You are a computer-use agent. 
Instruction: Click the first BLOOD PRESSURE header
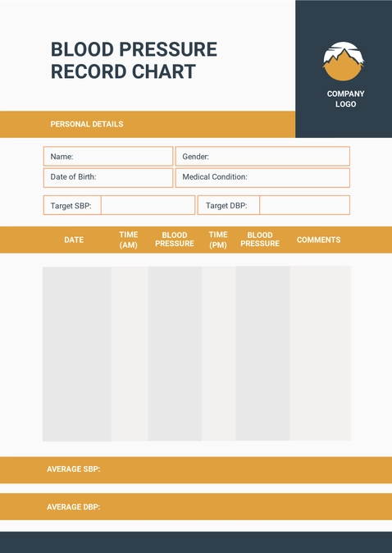(x=175, y=240)
